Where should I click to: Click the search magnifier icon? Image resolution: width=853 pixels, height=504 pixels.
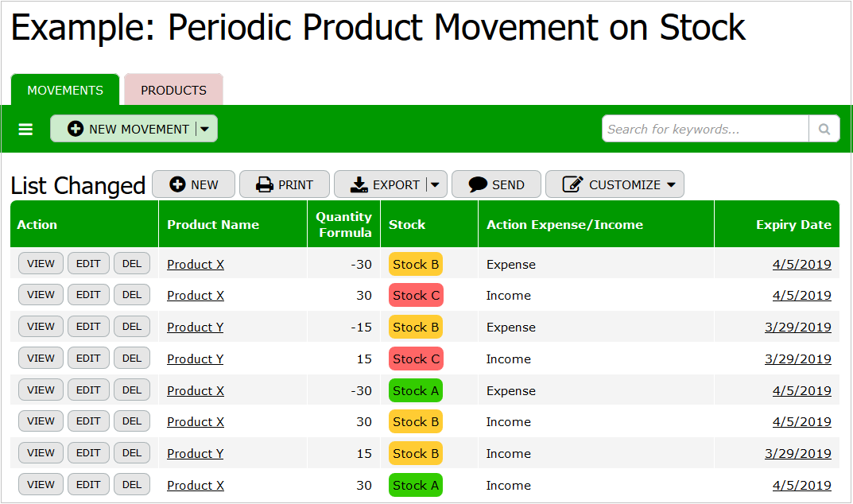(x=824, y=129)
